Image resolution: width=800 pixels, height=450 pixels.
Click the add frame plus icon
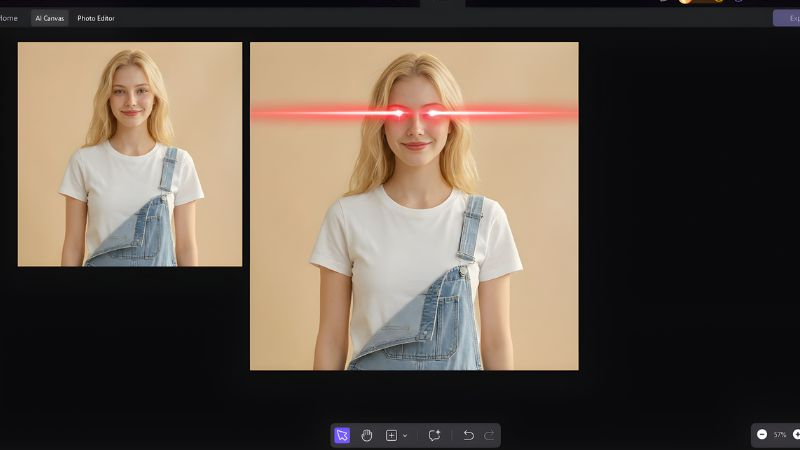click(391, 435)
